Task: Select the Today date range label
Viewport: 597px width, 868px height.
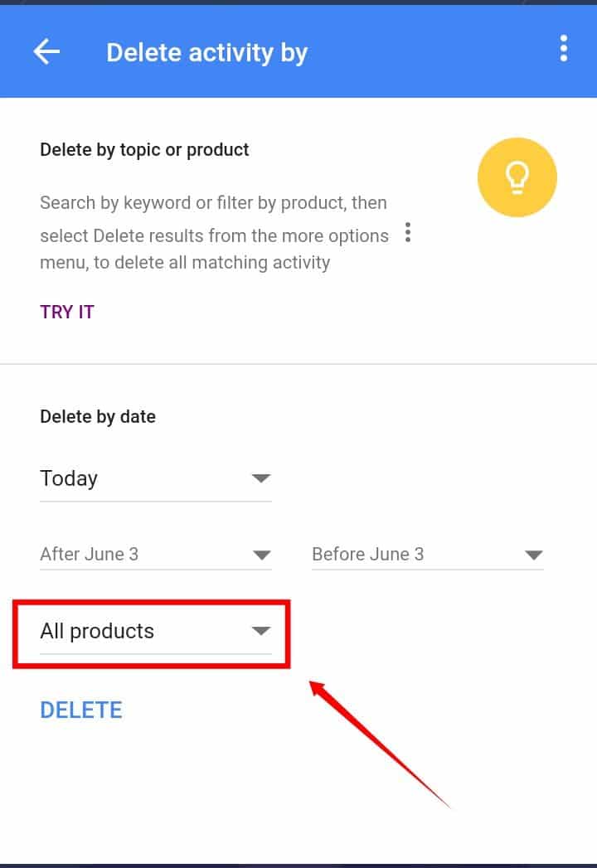Action: pos(69,478)
